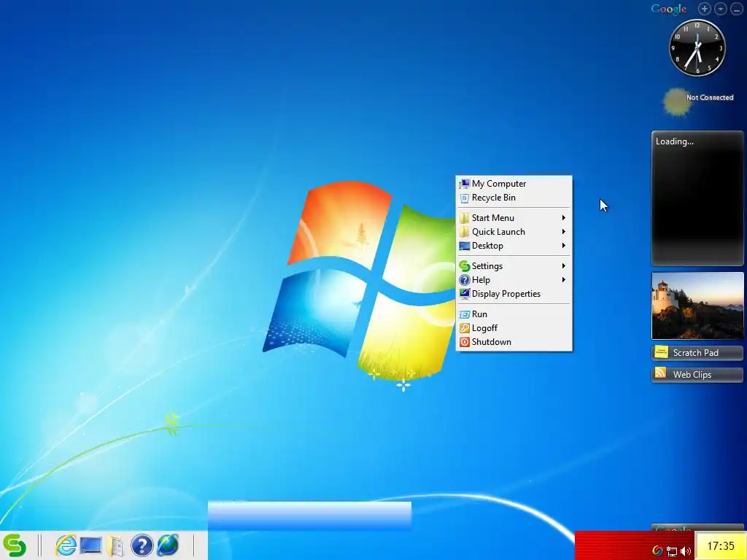Screen dimensions: 747x560
Task: Click the Not Connected weather gadget
Action: [698, 101]
